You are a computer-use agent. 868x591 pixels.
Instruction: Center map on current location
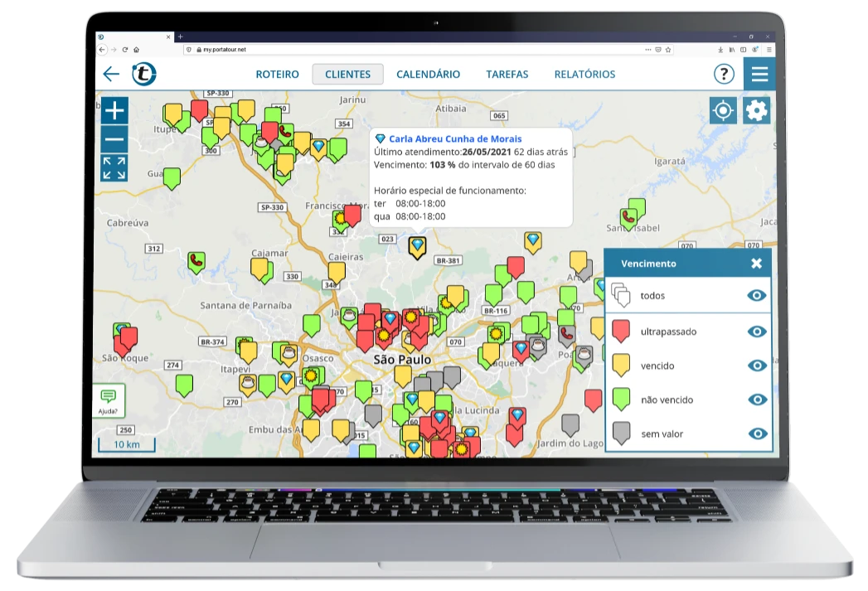(x=724, y=110)
